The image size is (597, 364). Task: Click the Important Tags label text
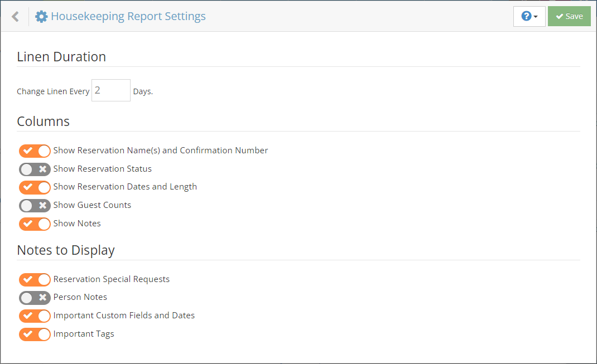click(x=84, y=334)
